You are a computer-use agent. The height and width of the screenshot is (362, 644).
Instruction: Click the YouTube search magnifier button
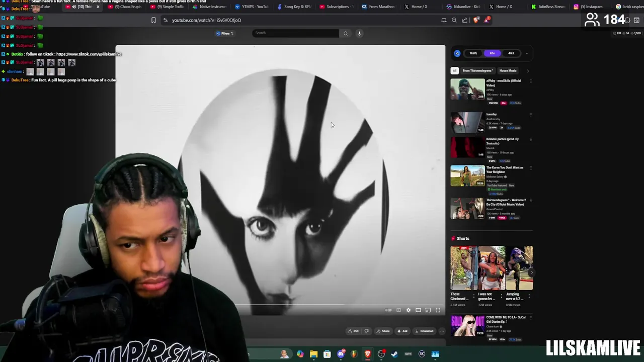tap(346, 33)
